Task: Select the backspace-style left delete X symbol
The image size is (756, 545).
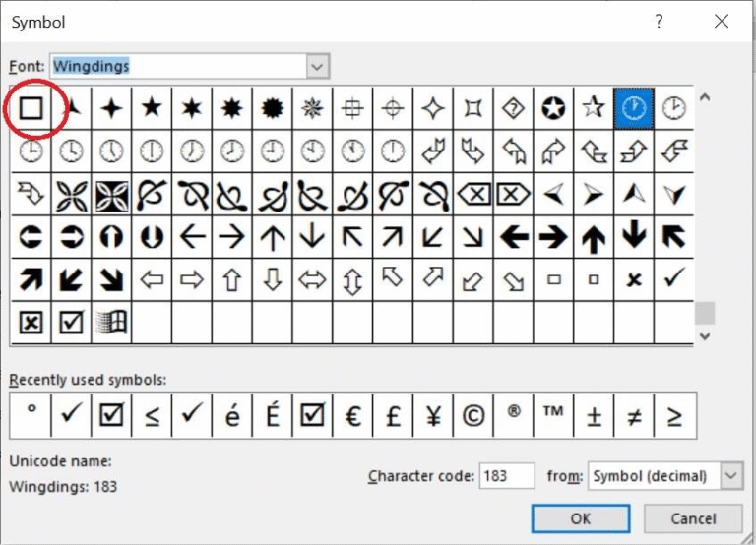Action: point(472,194)
